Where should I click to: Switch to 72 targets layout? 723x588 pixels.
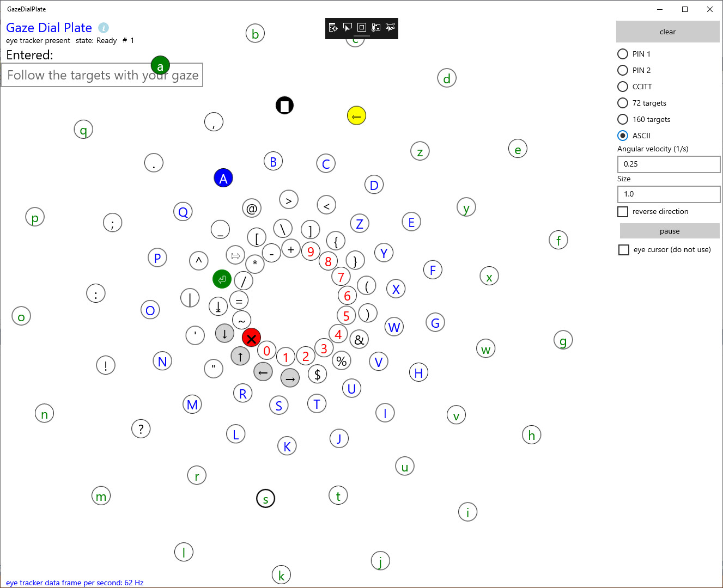coord(642,103)
